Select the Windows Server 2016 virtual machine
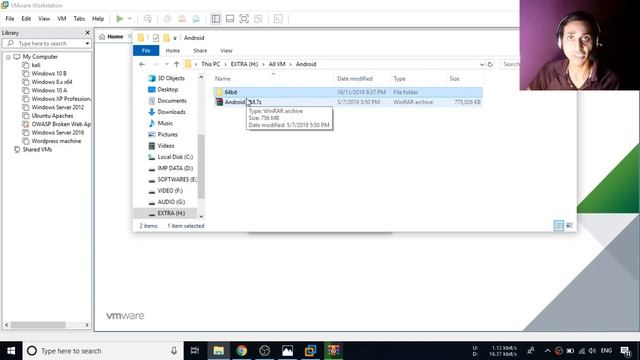The height and width of the screenshot is (360, 640). pyautogui.click(x=58, y=133)
